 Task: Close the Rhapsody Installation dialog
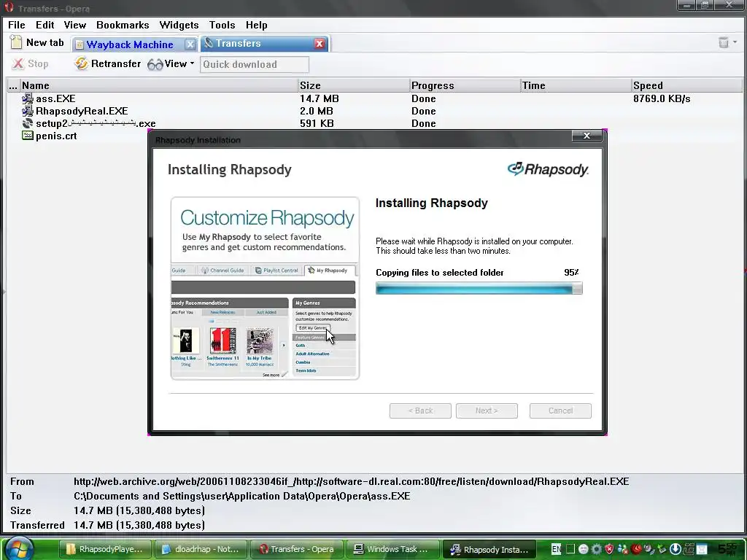tap(587, 136)
